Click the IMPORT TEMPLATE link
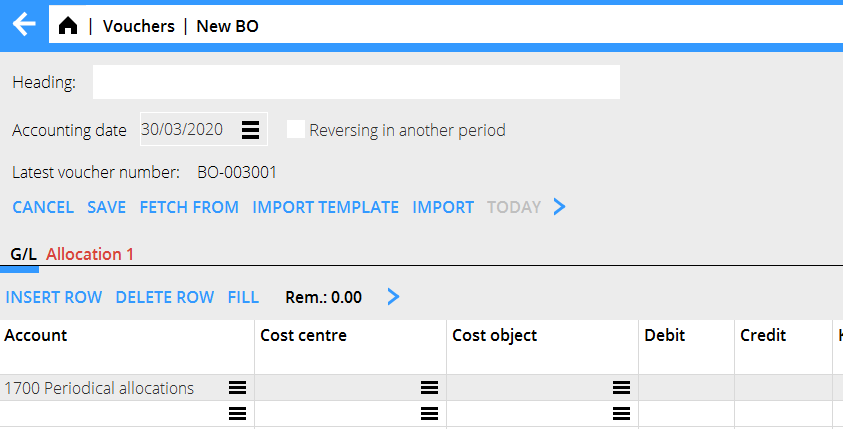The height and width of the screenshot is (429, 843). 325,207
